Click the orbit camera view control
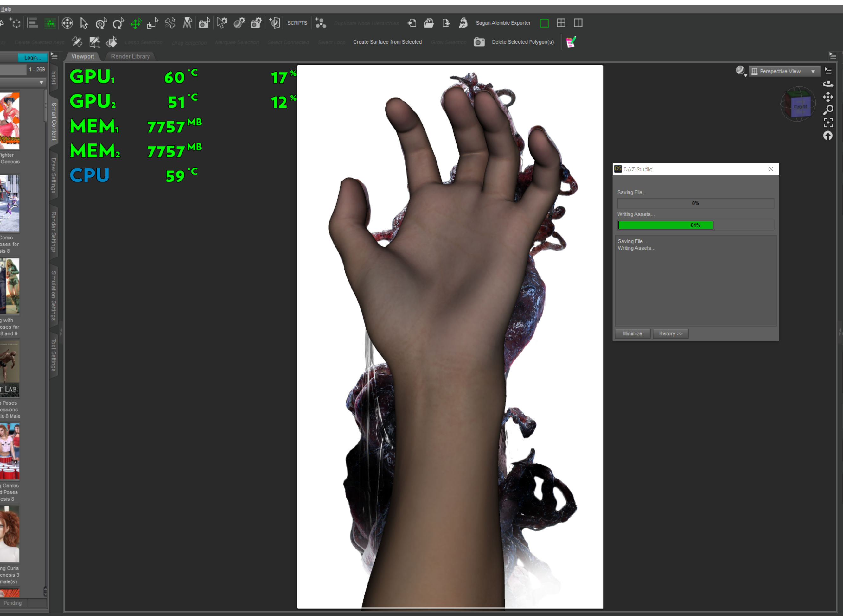Viewport: 843px width, 616px height. (828, 84)
